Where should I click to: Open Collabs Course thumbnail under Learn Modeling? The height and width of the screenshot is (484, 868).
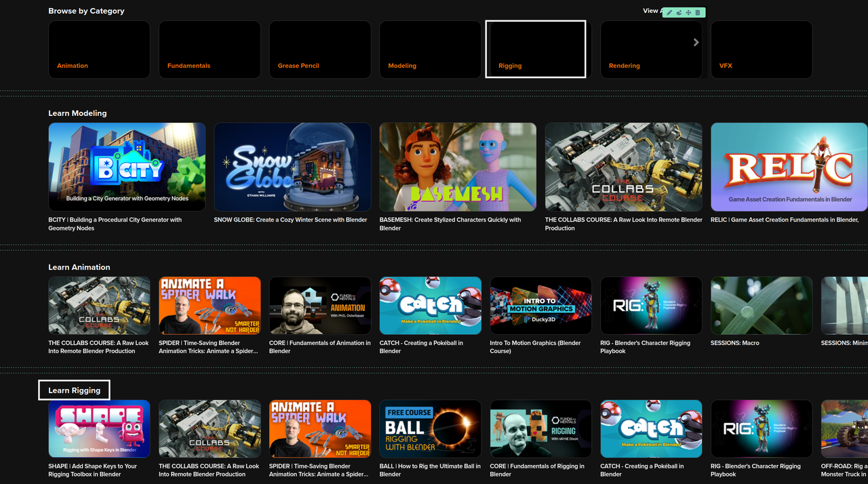pos(623,167)
